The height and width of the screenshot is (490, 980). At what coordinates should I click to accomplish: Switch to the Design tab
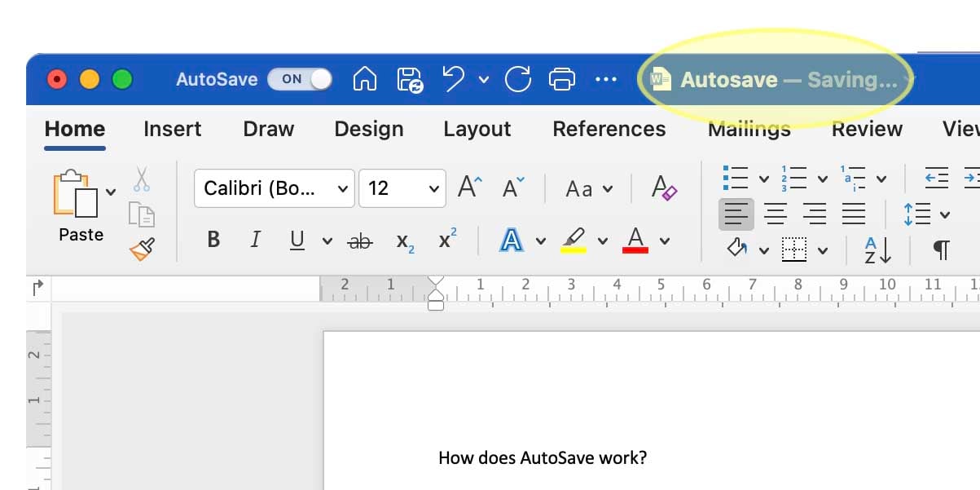369,129
